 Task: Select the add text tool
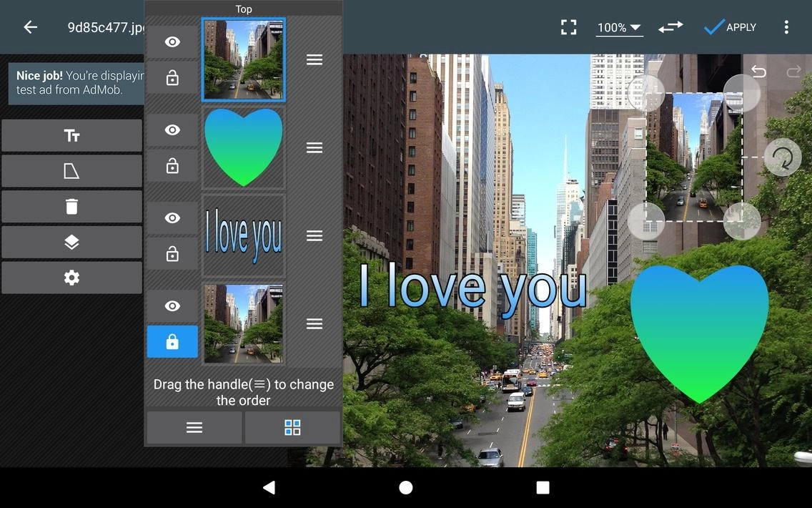[x=71, y=136]
